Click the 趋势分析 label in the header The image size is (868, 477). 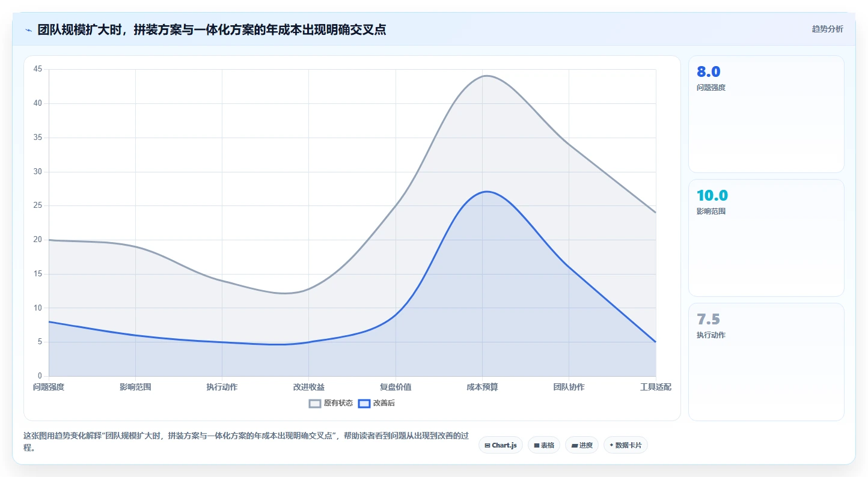coord(827,29)
